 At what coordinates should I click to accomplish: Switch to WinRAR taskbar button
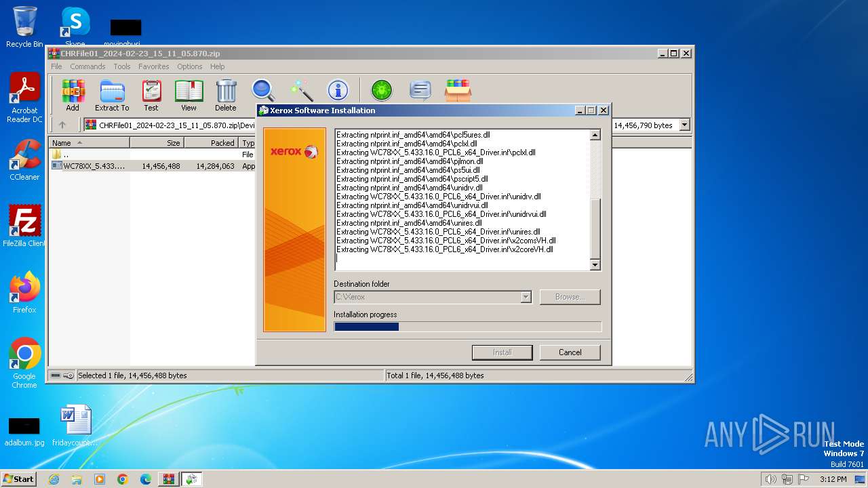click(x=168, y=479)
